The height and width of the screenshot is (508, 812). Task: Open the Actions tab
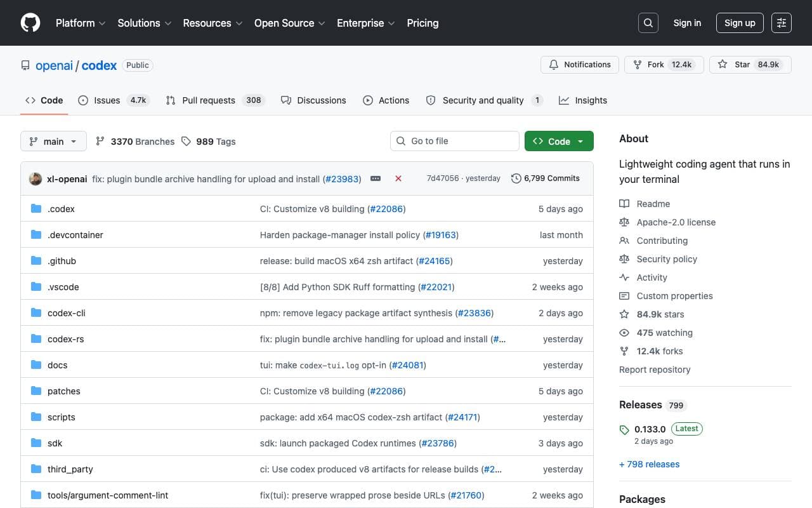pyautogui.click(x=386, y=100)
